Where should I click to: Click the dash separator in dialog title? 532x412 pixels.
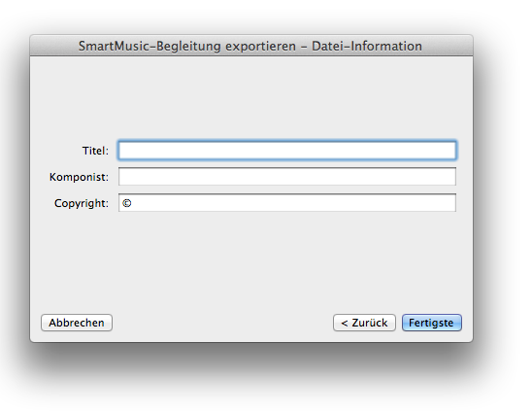[x=304, y=47]
